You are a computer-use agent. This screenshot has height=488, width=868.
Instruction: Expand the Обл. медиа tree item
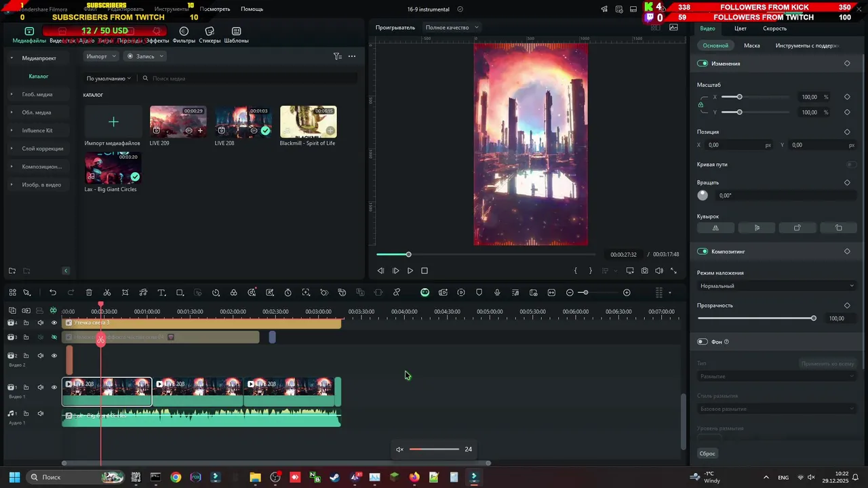coord(12,113)
